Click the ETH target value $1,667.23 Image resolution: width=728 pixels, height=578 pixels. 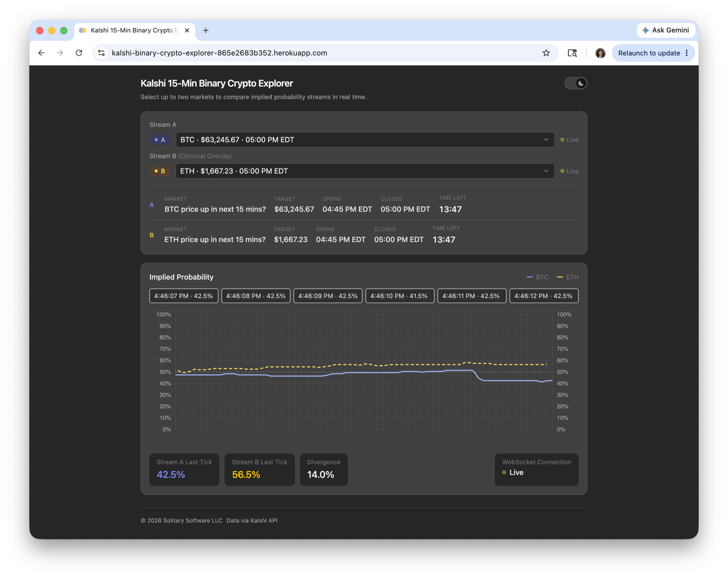(291, 240)
